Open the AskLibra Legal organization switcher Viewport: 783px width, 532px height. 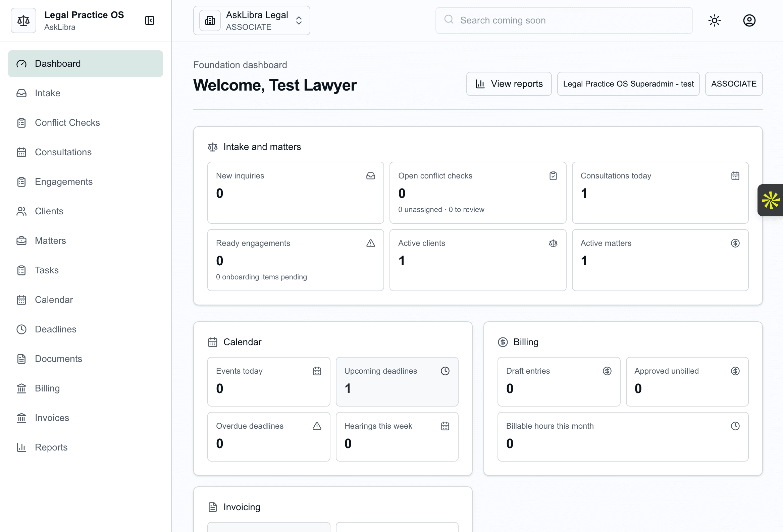[251, 20]
